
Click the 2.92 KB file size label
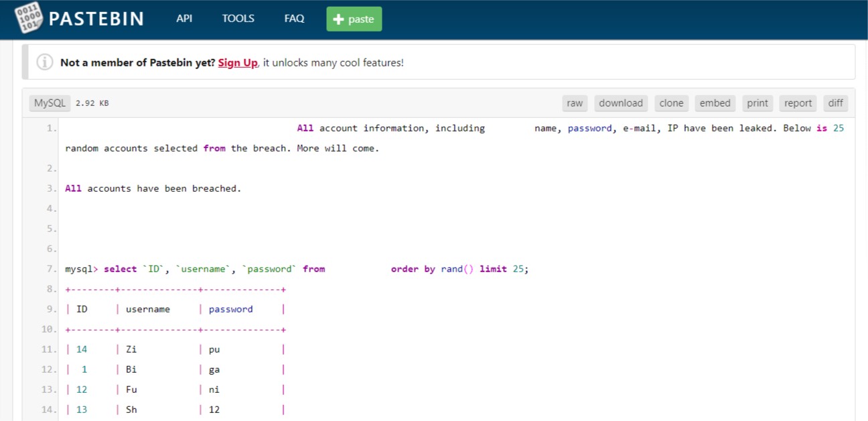92,104
